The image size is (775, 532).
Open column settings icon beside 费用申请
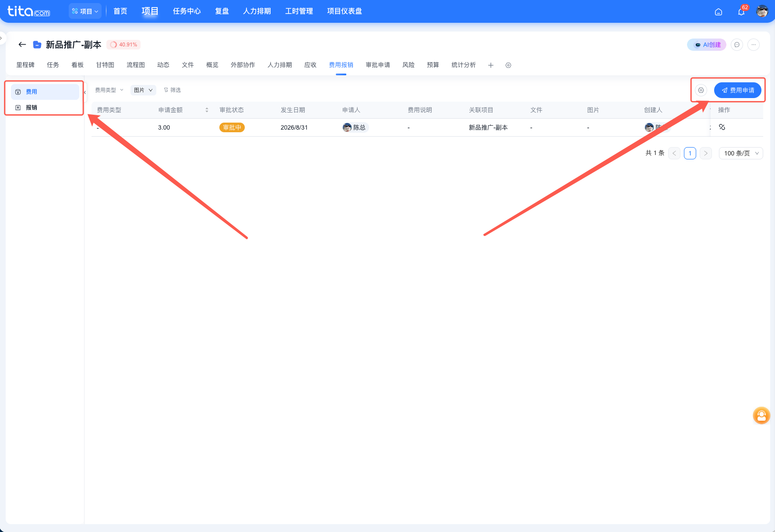coord(701,90)
